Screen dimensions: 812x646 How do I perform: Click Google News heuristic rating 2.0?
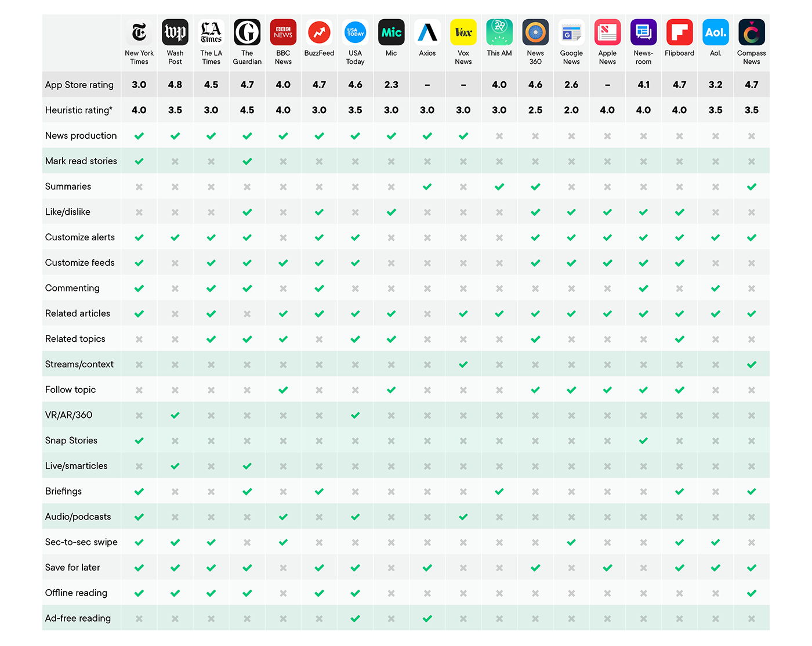571,110
